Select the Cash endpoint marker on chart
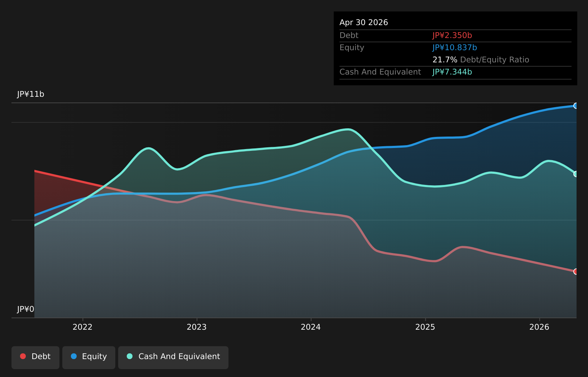This screenshot has width=588, height=377. 576,174
